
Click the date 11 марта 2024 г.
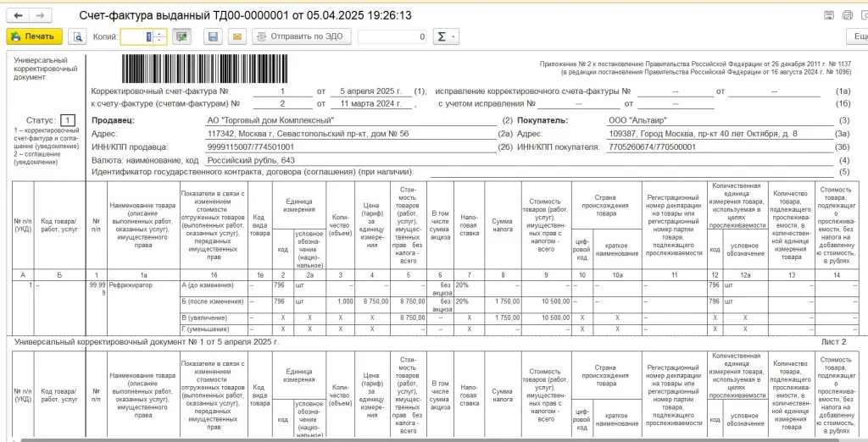coord(373,103)
